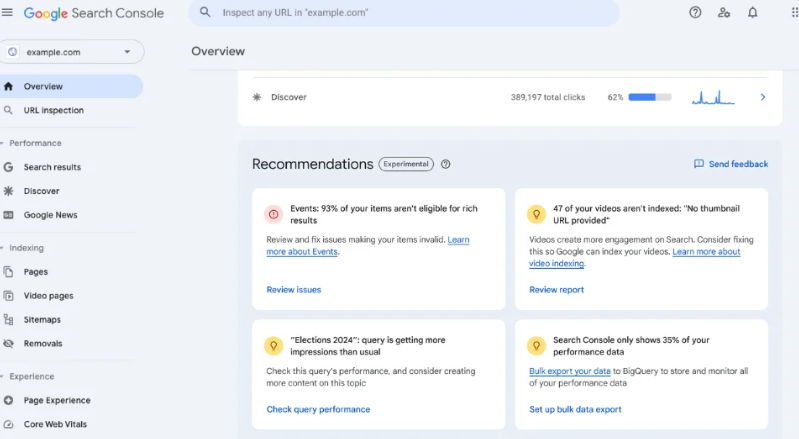The height and width of the screenshot is (439, 799).
Task: Click the Discover asterisk icon in sidebar
Action: click(8, 191)
